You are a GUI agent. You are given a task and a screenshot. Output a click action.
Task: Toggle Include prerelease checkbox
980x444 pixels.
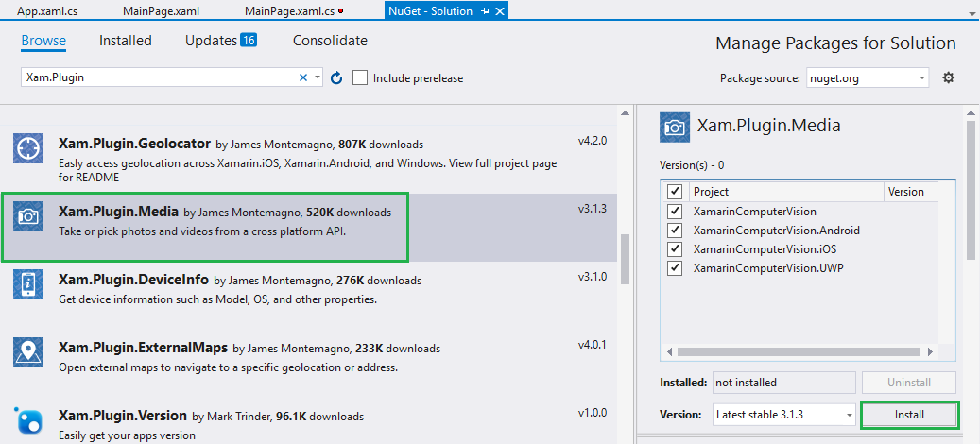pos(359,78)
